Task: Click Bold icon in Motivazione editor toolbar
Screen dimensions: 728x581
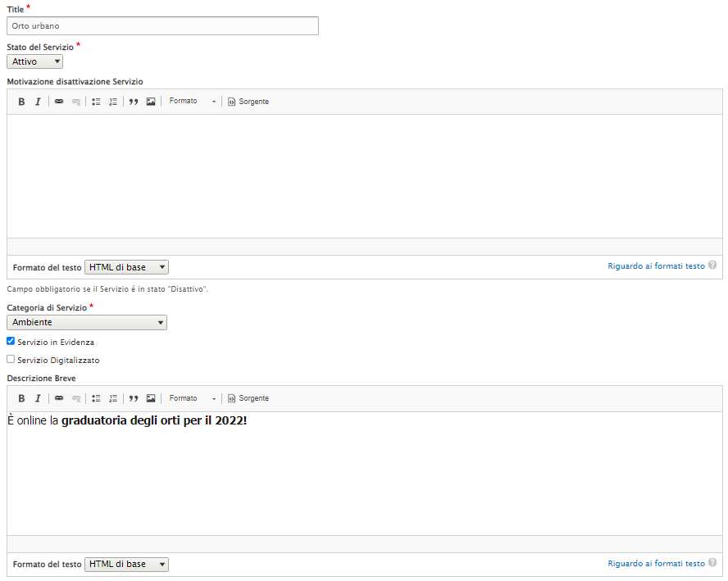Action: pos(21,102)
